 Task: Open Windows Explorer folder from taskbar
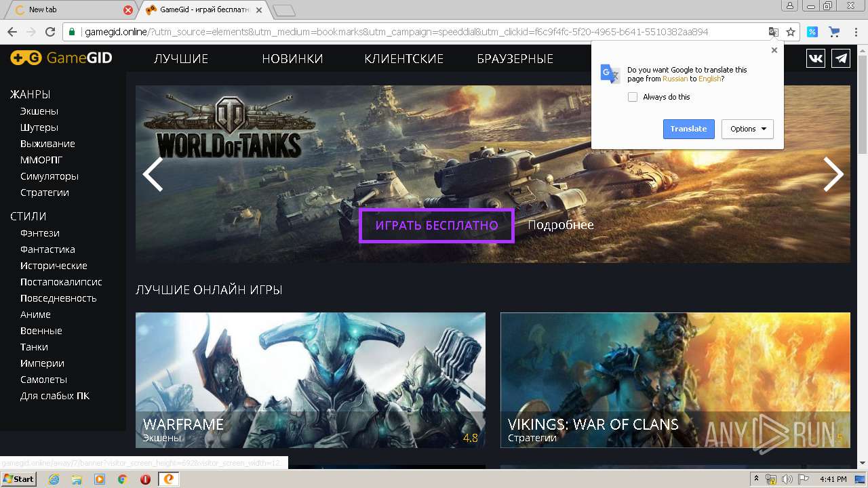(x=77, y=479)
